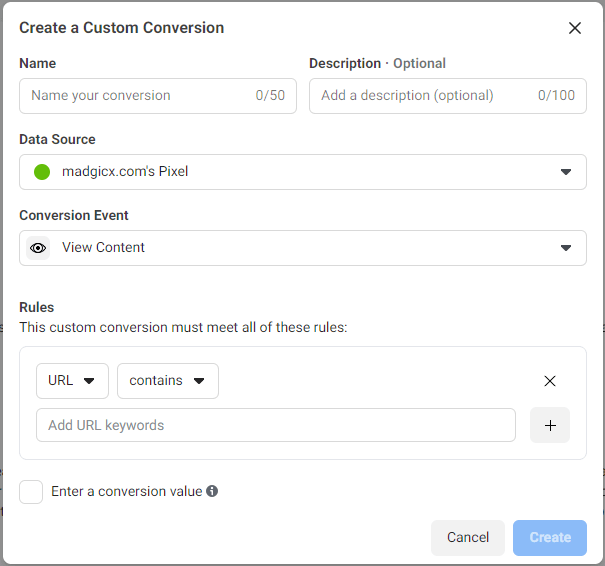
Task: Click the Data Source dropdown arrow
Action: (566, 172)
